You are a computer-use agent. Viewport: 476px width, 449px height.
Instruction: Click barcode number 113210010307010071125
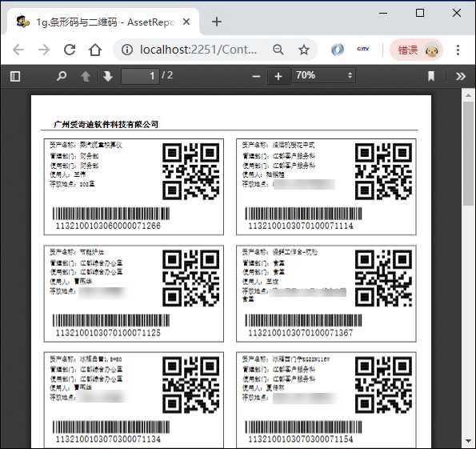(108, 333)
